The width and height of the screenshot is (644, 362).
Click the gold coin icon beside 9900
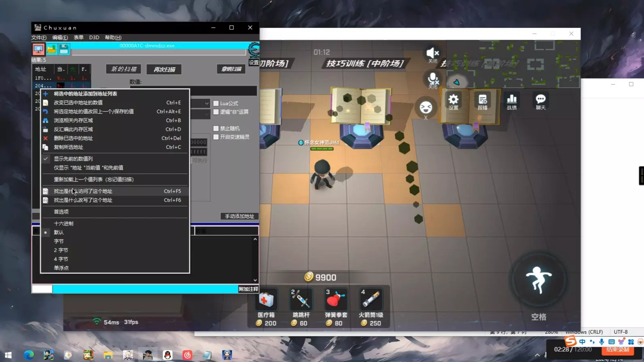pyautogui.click(x=309, y=277)
